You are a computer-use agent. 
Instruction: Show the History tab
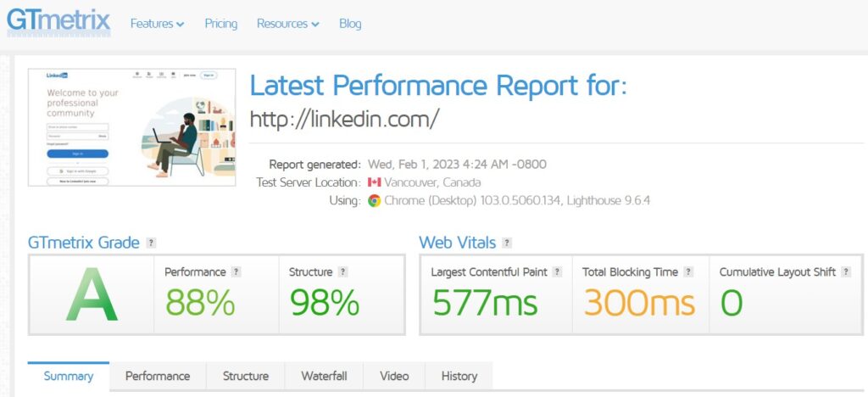tap(459, 376)
